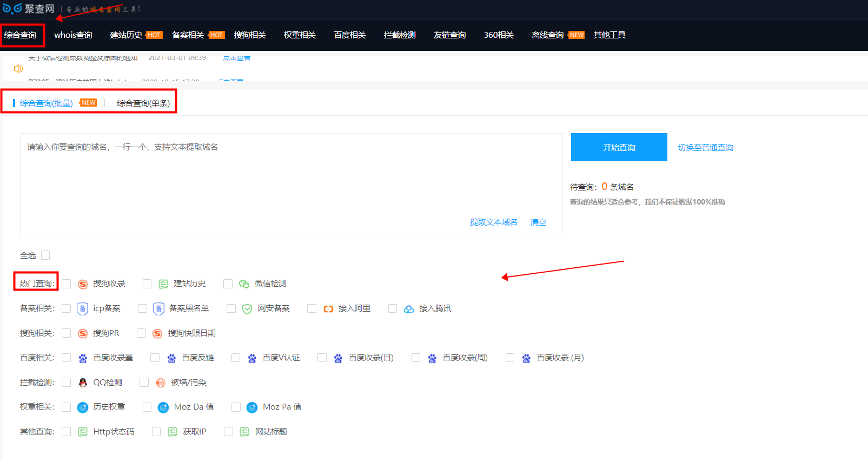Click the Baidu paw icon beside 百度收录(周)
Screen dimensions: 868x461
(432, 358)
